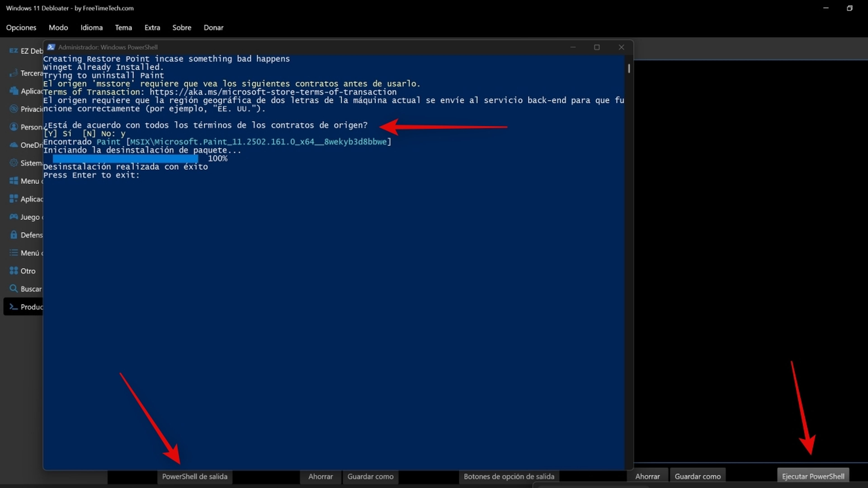Open the Idioma menu

pos(91,28)
